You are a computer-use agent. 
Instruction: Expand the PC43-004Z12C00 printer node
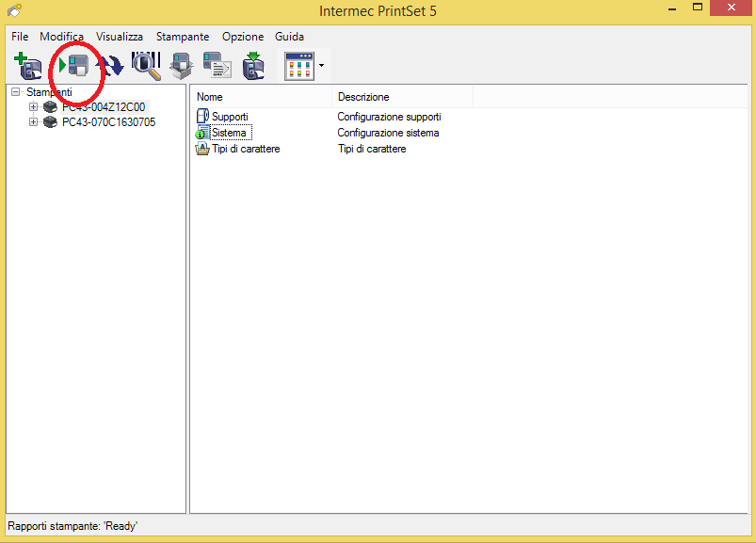[33, 107]
